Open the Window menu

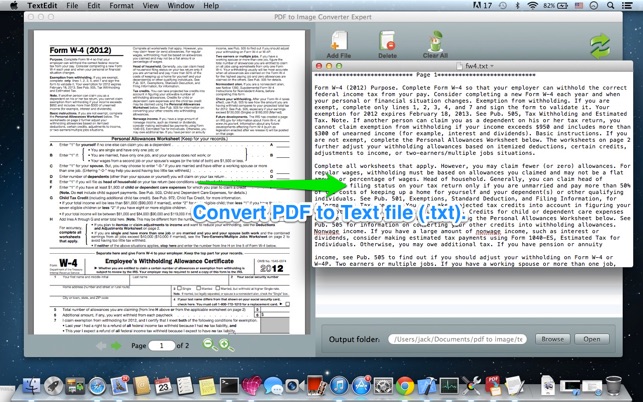(181, 6)
